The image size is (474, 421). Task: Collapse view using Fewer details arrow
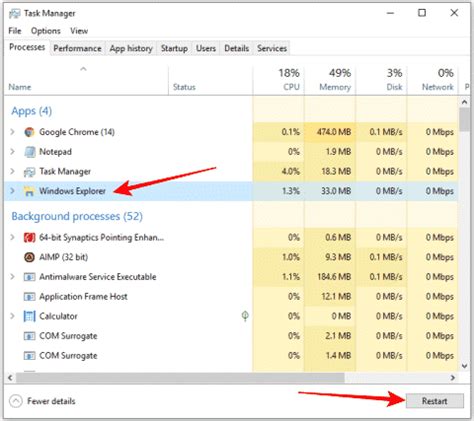(x=16, y=401)
